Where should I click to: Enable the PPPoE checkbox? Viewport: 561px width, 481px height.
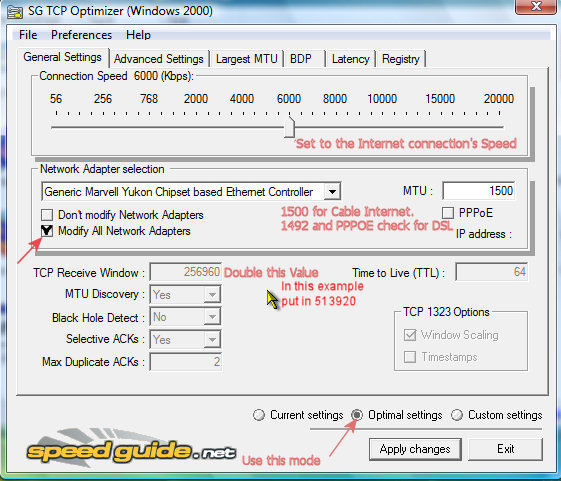coord(448,213)
